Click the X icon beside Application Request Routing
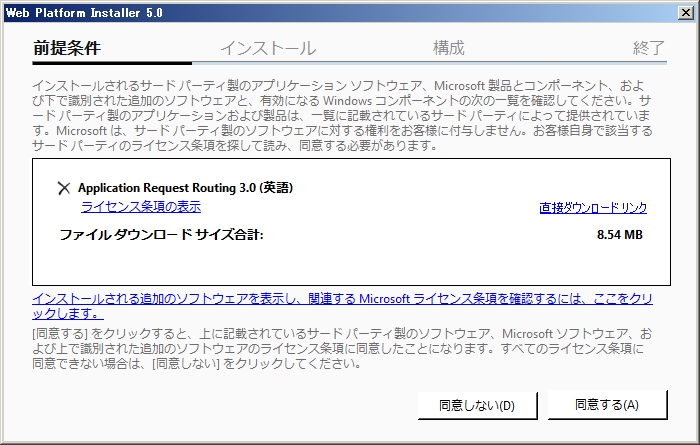This screenshot has width=700, height=445. click(64, 188)
